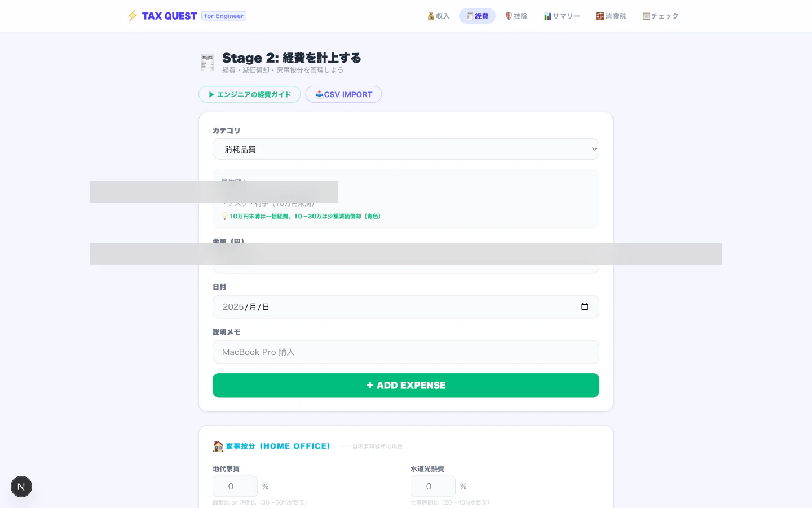
Task: Open the calendar picker on the 日付 field
Action: [585, 306]
